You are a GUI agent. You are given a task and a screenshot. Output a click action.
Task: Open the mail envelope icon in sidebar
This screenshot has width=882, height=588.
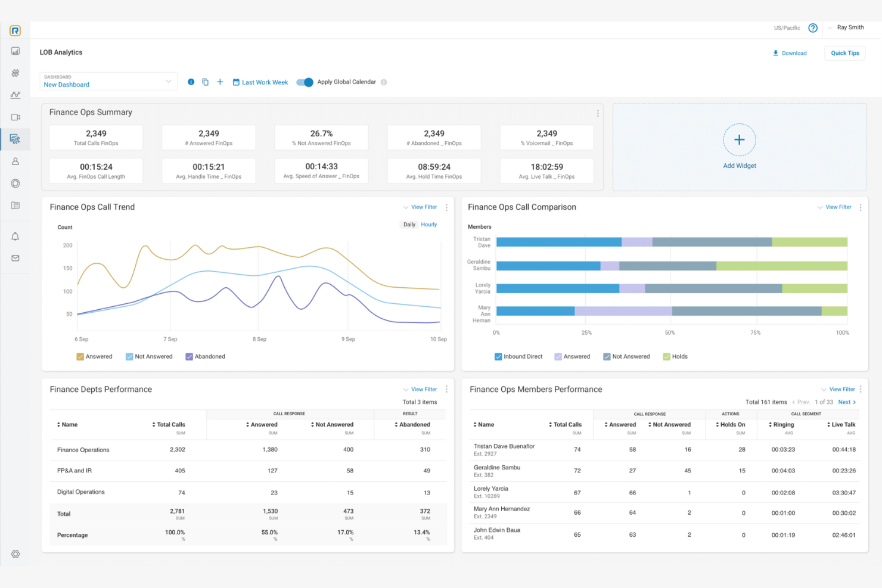click(x=15, y=259)
